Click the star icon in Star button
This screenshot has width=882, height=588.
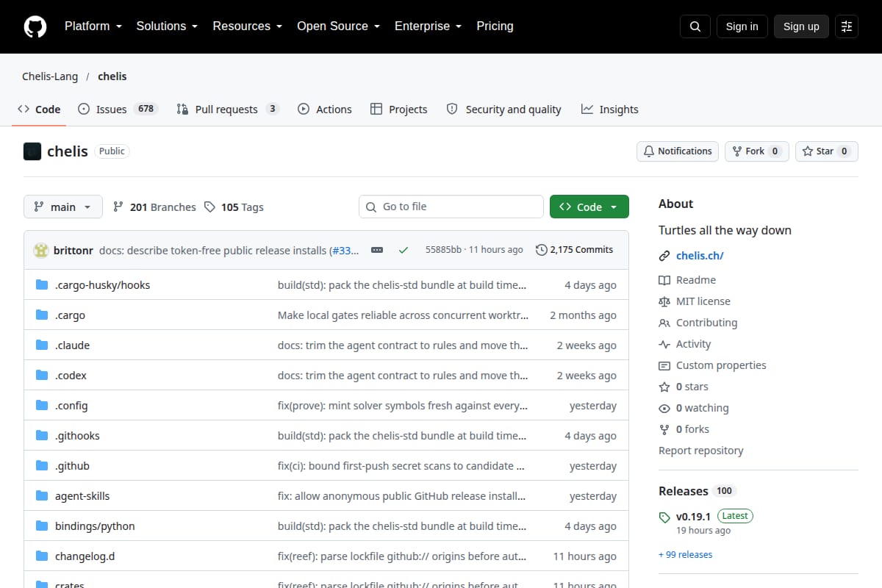click(x=808, y=151)
